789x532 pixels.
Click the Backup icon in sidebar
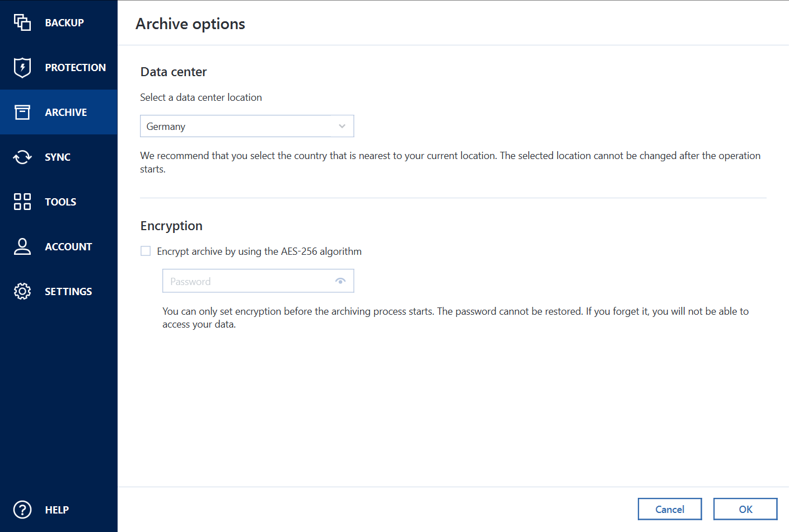(22, 22)
